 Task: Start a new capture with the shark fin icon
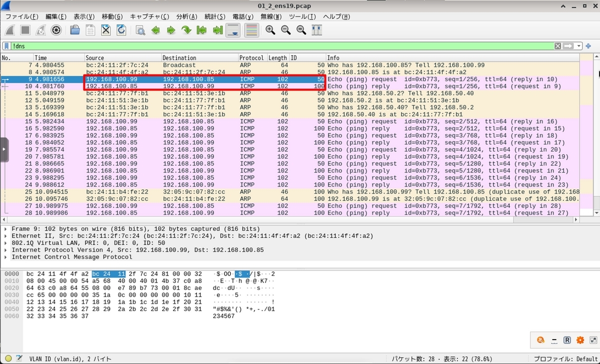click(9, 30)
